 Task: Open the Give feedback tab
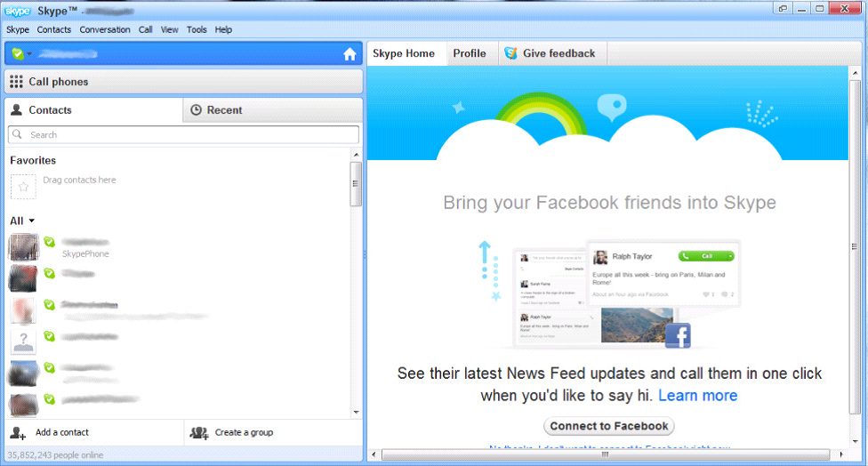pos(551,53)
